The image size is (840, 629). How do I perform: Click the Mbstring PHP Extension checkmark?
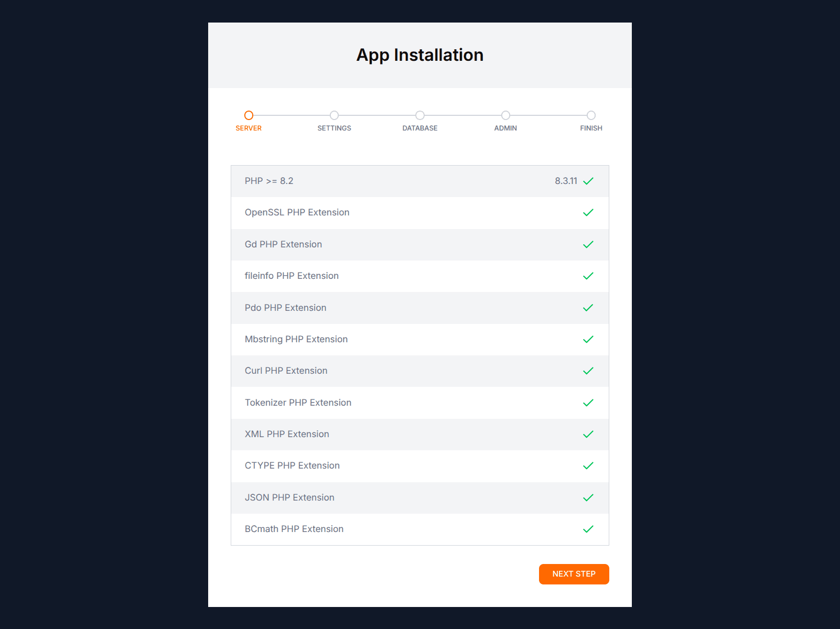point(588,340)
